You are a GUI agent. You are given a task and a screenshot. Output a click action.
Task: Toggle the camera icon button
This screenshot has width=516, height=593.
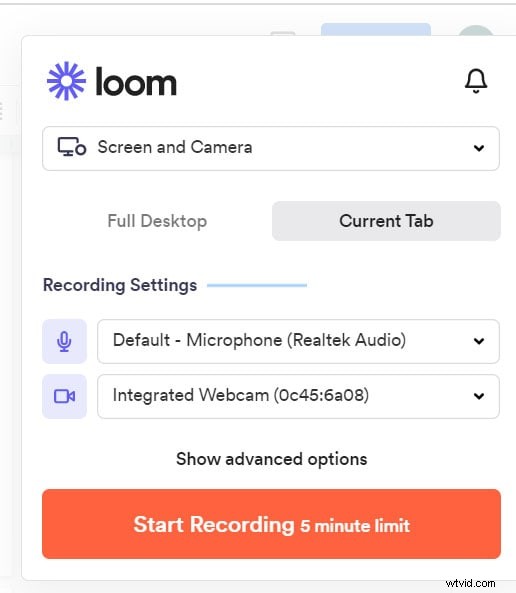(x=64, y=396)
